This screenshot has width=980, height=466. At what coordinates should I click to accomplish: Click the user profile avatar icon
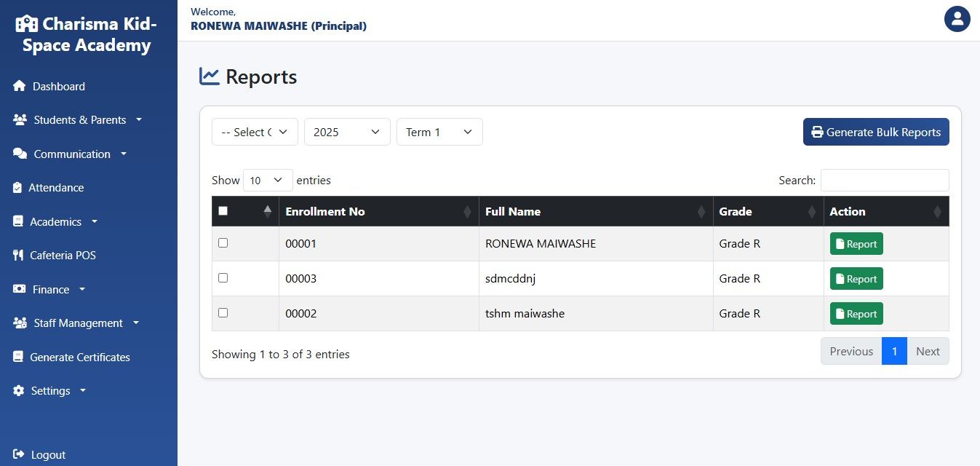point(957,19)
